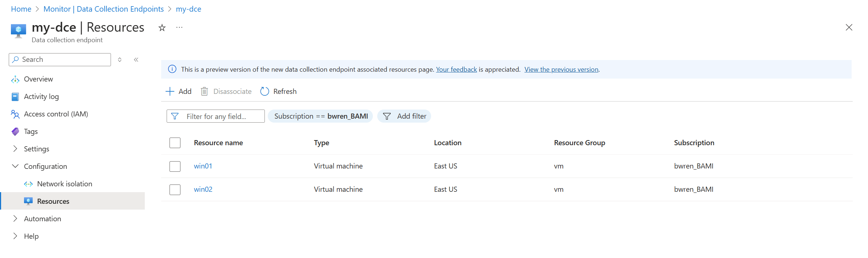This screenshot has width=868, height=258.
Task: Click View the previous version link
Action: tap(561, 70)
